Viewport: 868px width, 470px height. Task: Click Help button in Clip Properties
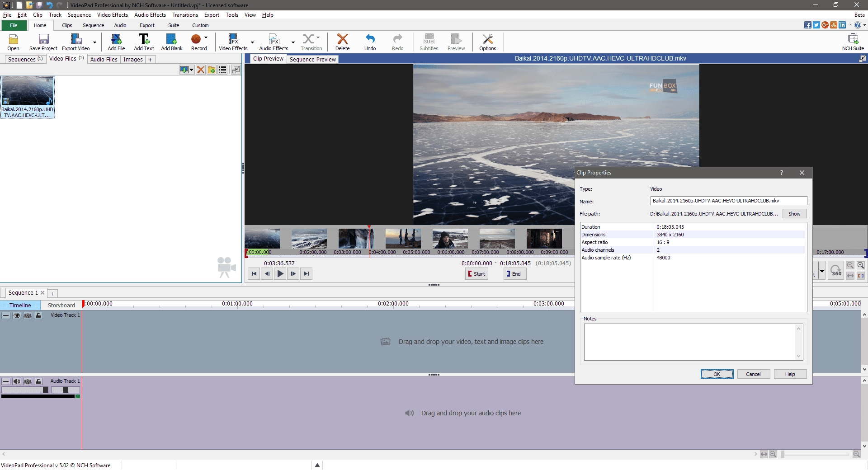click(x=790, y=374)
